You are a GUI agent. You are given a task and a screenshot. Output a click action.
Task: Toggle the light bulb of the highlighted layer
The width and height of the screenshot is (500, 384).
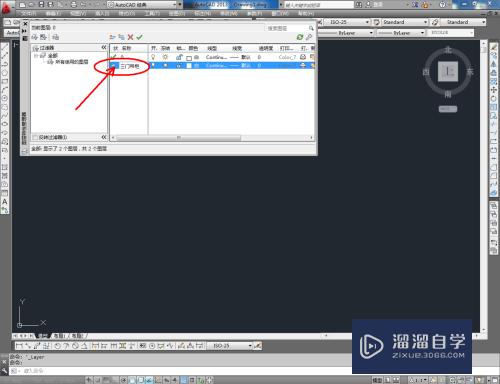[x=153, y=66]
